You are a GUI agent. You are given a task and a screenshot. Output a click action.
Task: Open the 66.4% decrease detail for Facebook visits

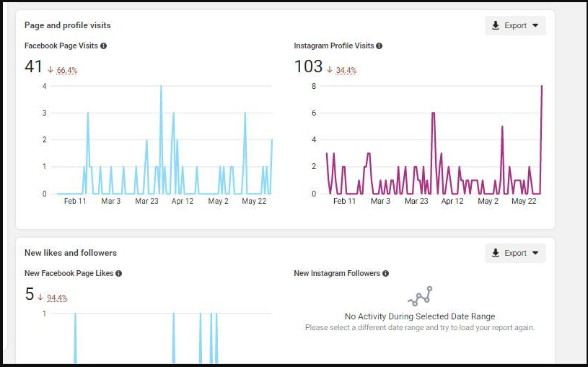pyautogui.click(x=67, y=70)
